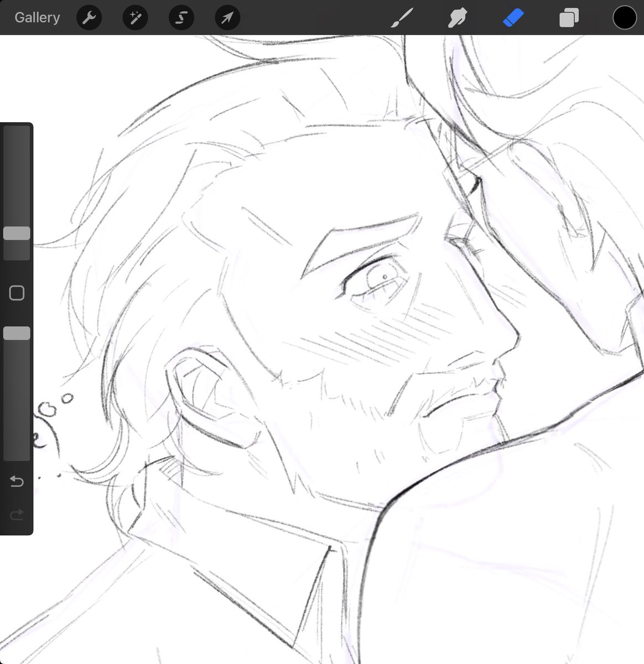Select the Eraser tool

coord(513,18)
